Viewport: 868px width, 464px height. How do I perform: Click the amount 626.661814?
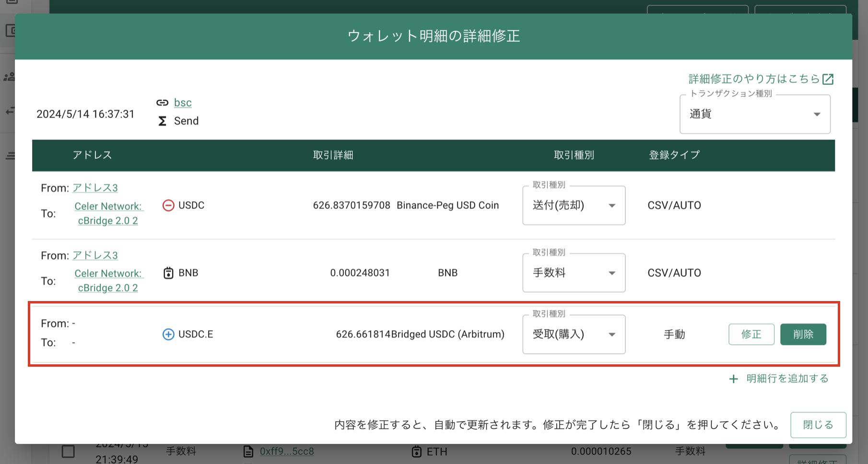coord(364,335)
